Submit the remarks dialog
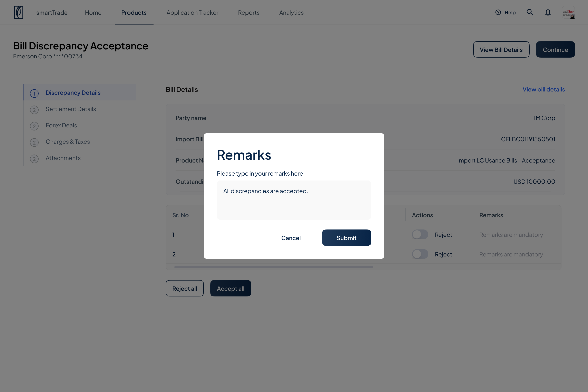Viewport: 588px width, 392px height. click(x=346, y=237)
